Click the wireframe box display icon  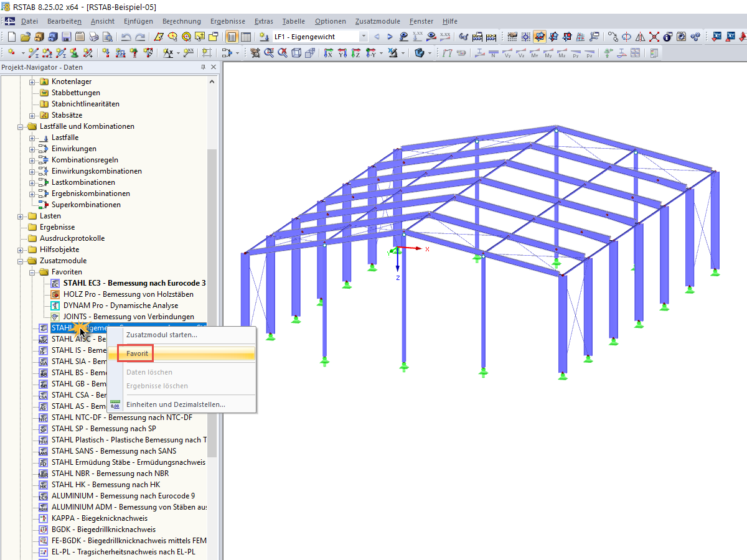tap(296, 53)
